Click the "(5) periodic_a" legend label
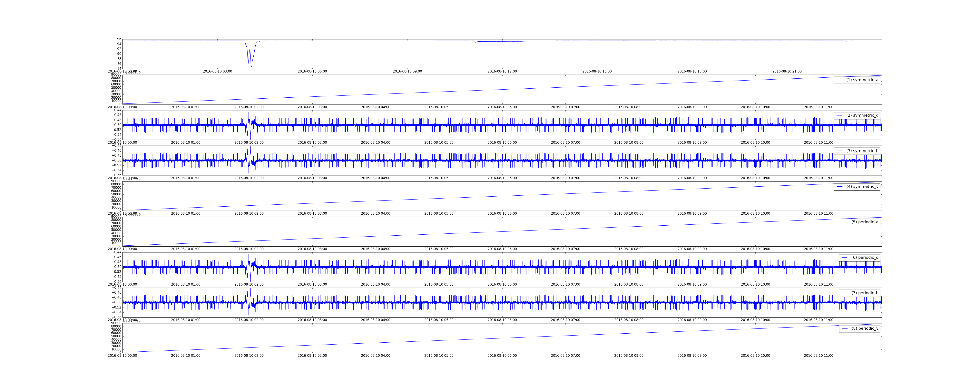The width and height of the screenshot is (980, 392). point(865,222)
